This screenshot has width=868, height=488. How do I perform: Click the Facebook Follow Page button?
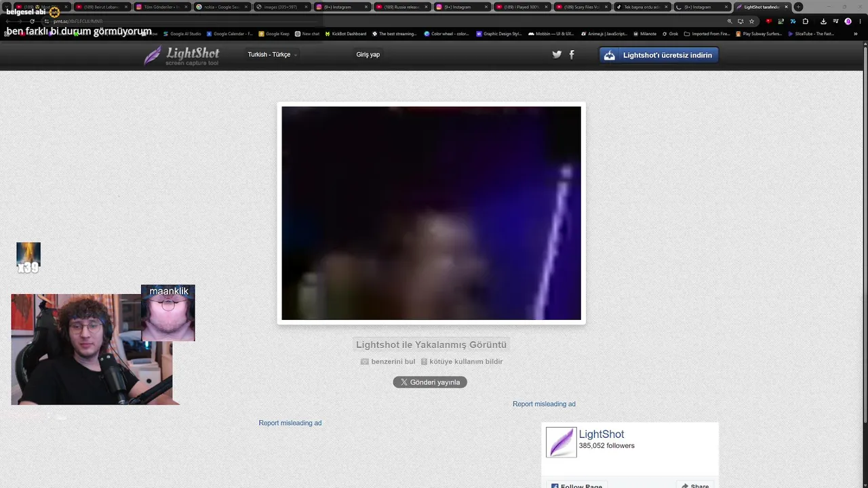click(x=576, y=485)
